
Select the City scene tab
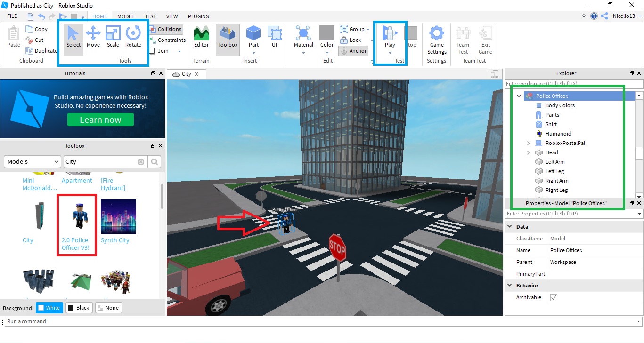click(186, 74)
